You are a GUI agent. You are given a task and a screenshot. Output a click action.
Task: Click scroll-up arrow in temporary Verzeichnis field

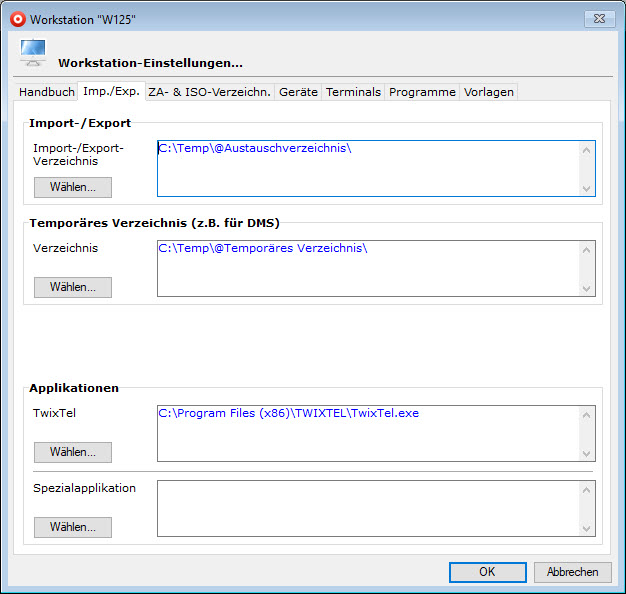click(586, 250)
